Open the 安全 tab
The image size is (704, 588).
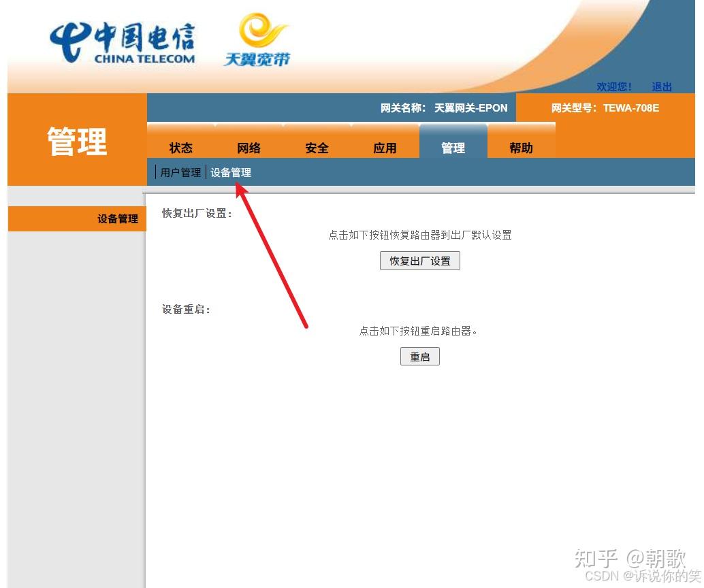[x=317, y=148]
